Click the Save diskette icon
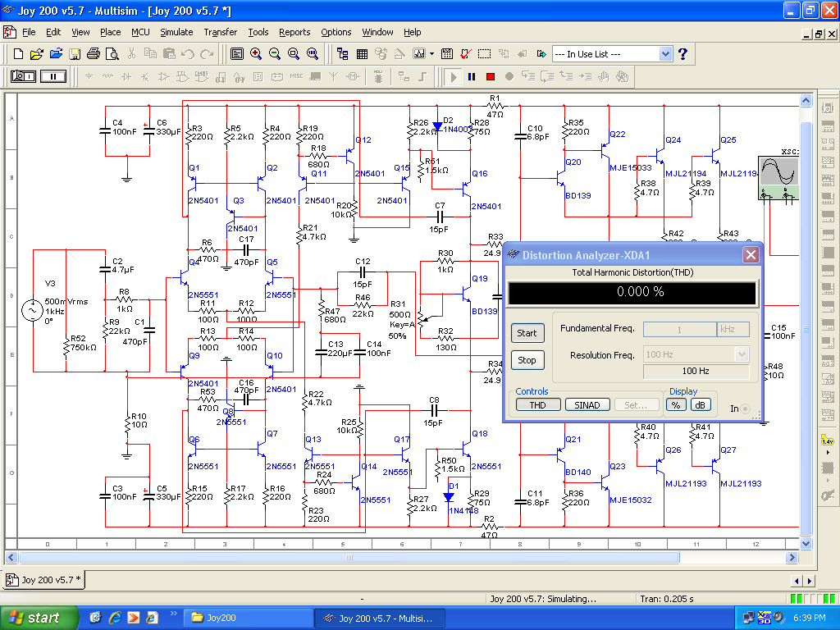Viewport: 840px width, 630px height. pyautogui.click(x=75, y=54)
